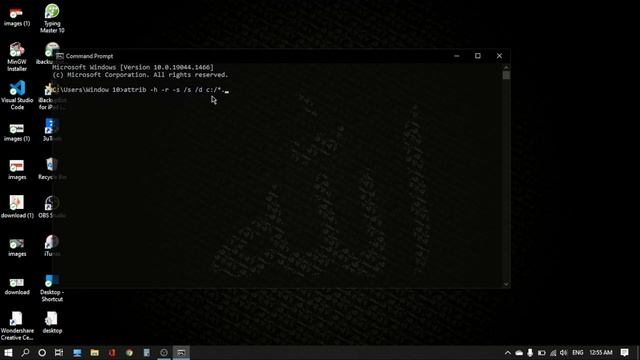Open the 12:55 AM clock flyout
Image resolution: width=640 pixels, height=360 pixels.
pyautogui.click(x=601, y=353)
